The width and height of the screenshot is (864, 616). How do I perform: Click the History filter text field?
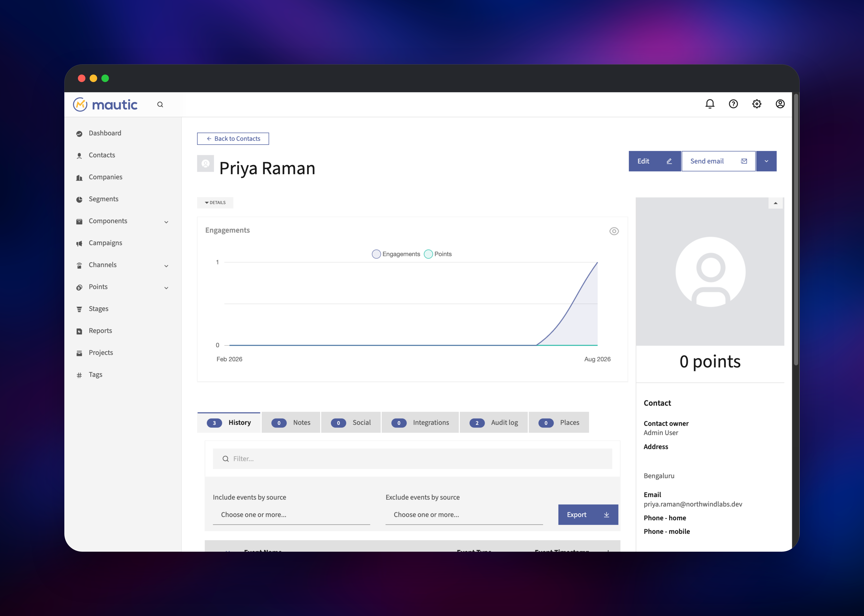412,459
